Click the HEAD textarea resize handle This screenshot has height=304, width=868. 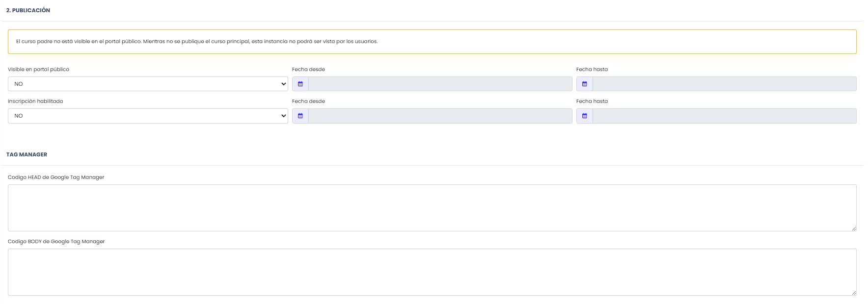coord(854,228)
